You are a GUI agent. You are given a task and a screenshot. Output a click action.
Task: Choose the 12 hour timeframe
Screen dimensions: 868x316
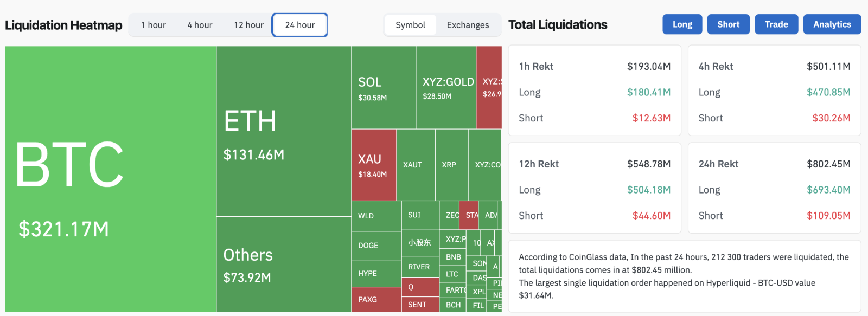[x=248, y=25]
